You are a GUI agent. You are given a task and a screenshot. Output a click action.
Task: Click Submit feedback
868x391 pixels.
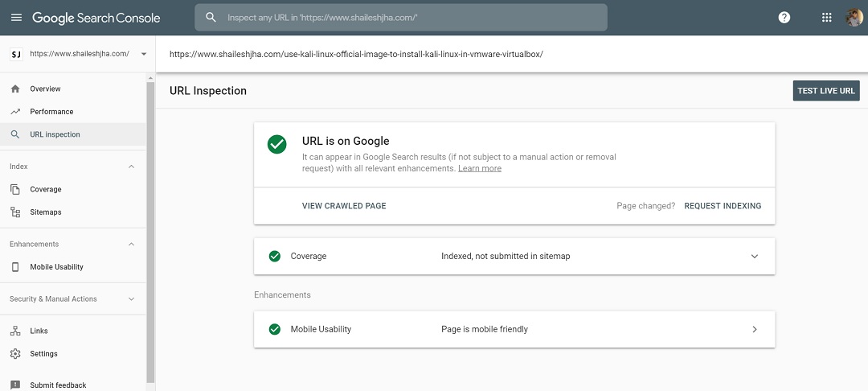58,385
